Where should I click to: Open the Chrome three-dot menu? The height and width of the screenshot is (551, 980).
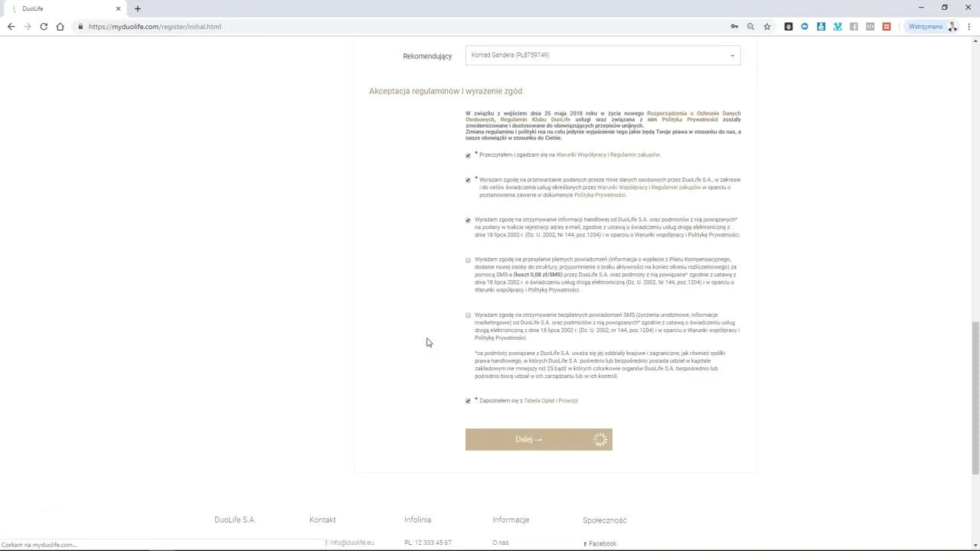tap(969, 27)
